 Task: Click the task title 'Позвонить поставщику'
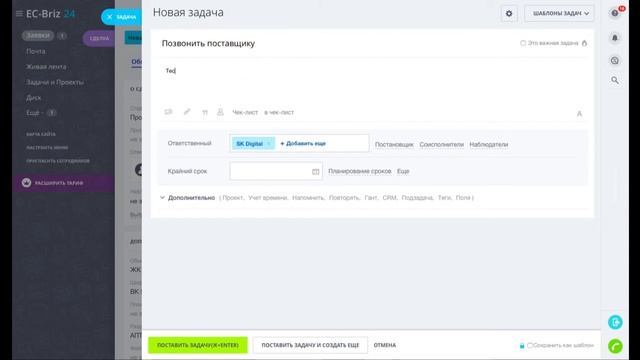click(x=208, y=43)
